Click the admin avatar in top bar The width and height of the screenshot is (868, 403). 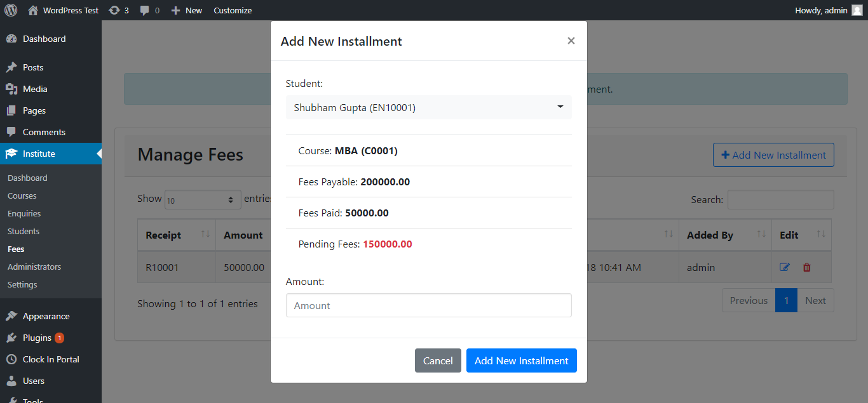(x=857, y=10)
